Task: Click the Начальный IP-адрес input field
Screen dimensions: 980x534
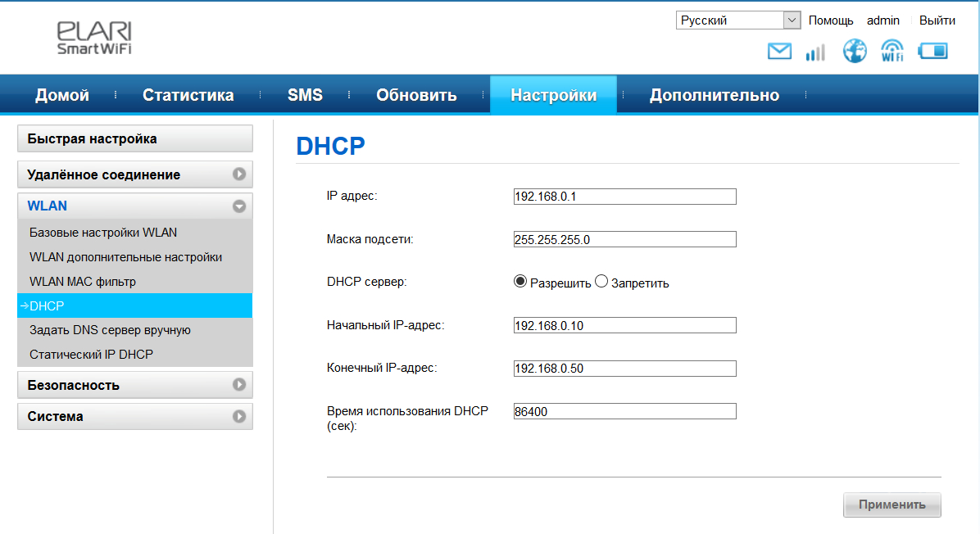Action: tap(624, 325)
